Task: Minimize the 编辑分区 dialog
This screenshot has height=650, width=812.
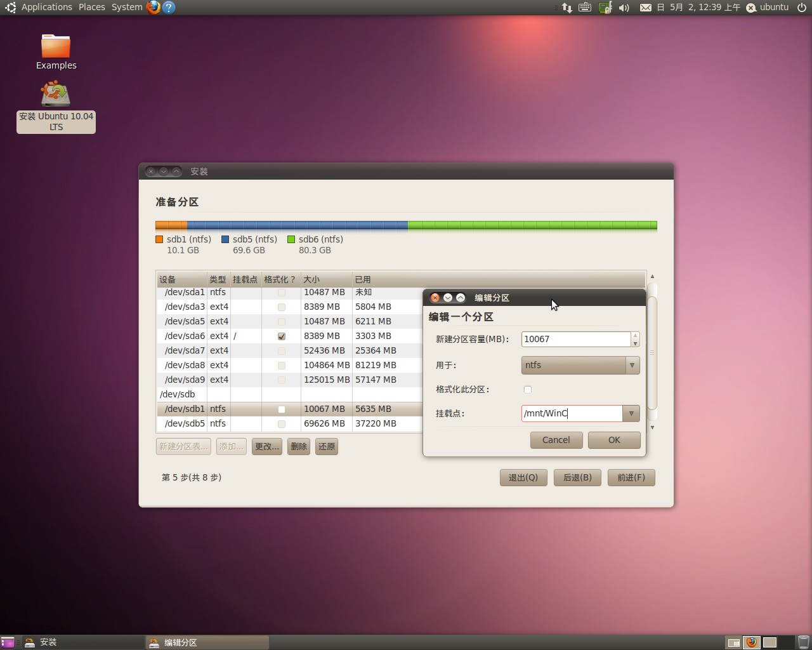Action: (x=448, y=298)
